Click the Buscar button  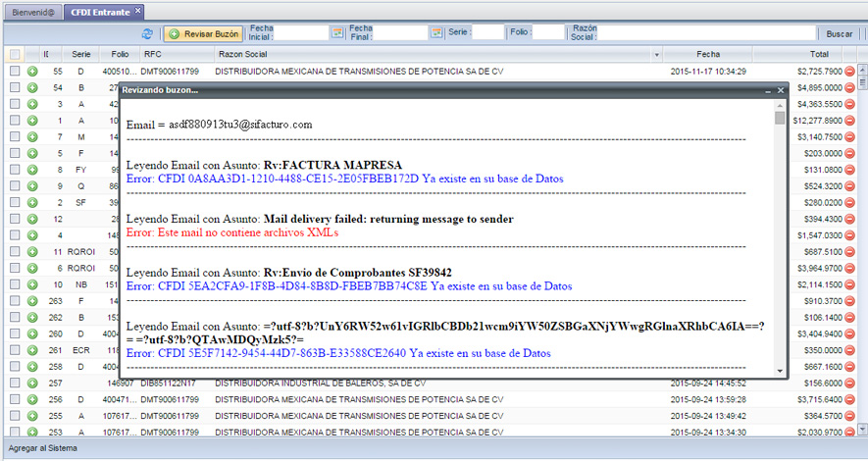[840, 33]
